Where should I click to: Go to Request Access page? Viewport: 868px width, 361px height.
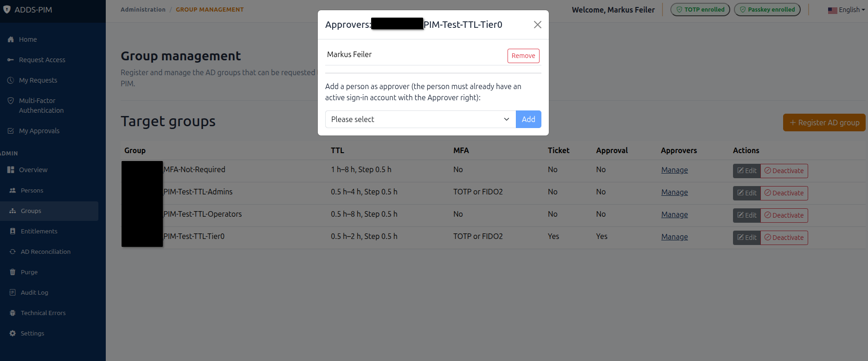42,60
